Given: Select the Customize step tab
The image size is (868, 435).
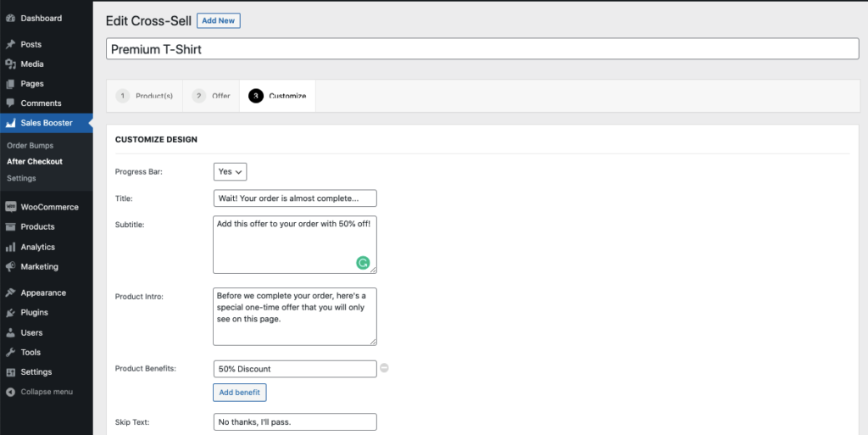Looking at the screenshot, I should 277,96.
